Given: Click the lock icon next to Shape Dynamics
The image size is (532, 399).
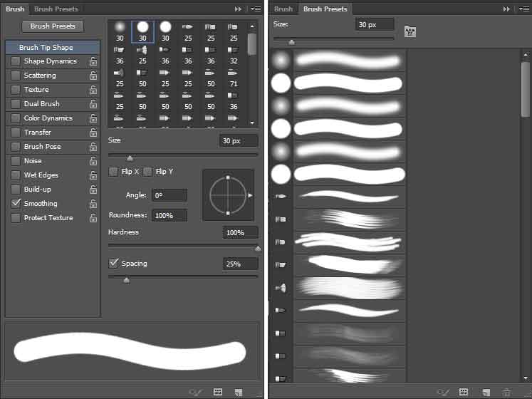Looking at the screenshot, I should 93,61.
